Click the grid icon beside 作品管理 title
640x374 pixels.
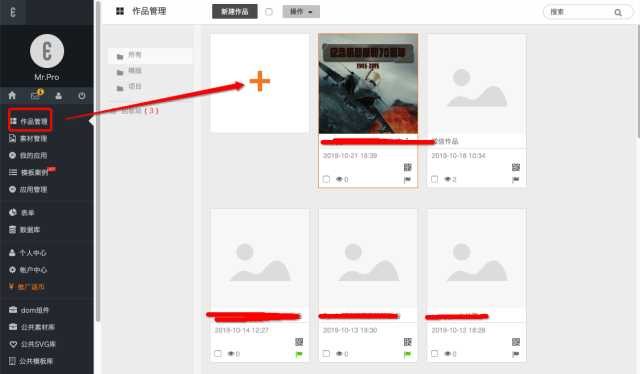click(x=120, y=11)
